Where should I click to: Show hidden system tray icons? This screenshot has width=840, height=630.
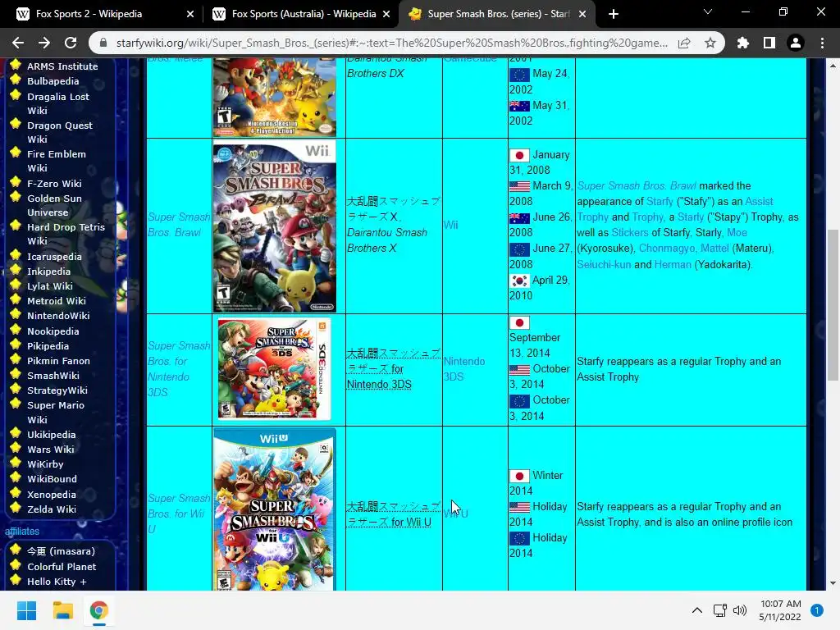pyautogui.click(x=697, y=610)
